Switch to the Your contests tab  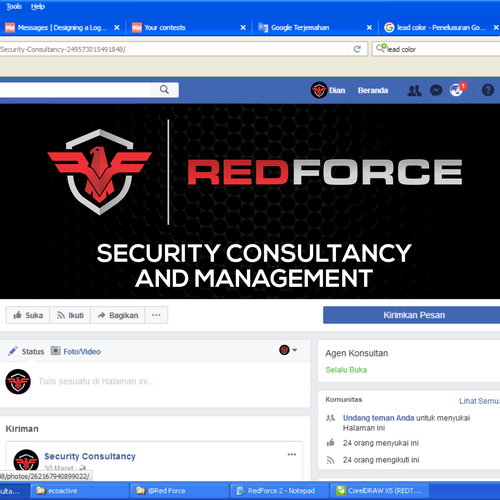188,28
